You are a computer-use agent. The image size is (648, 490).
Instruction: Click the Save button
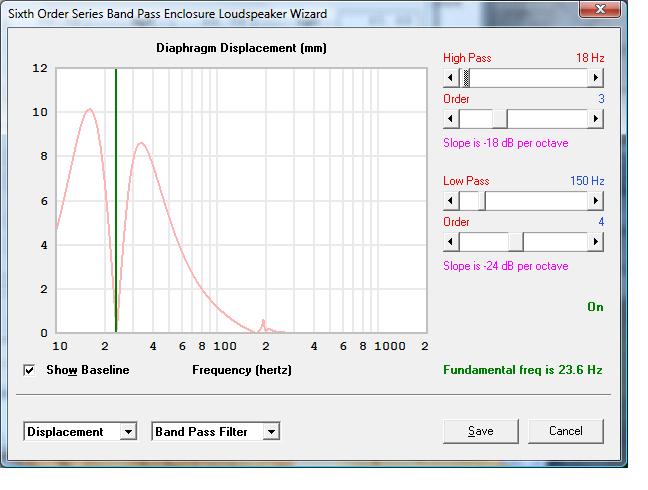pyautogui.click(x=481, y=431)
